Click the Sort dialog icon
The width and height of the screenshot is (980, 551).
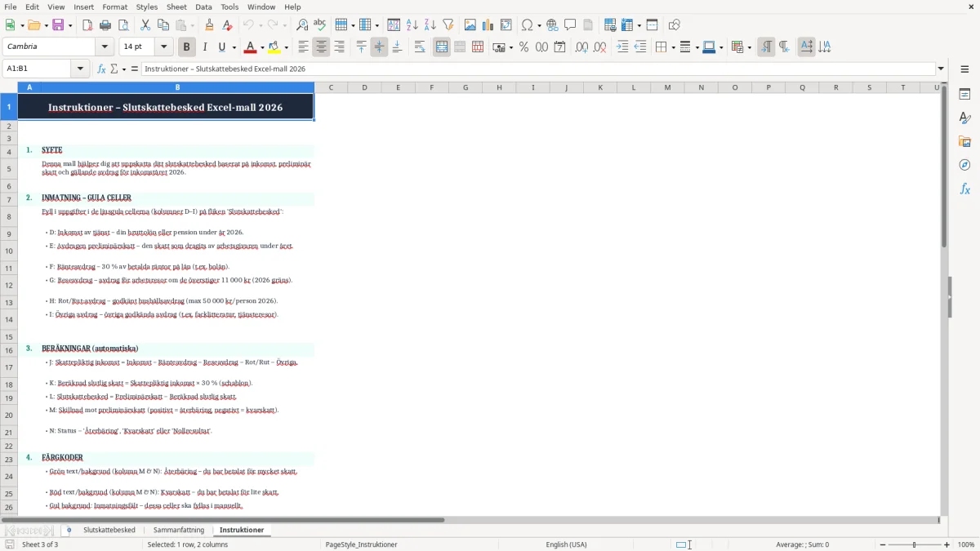tap(394, 25)
